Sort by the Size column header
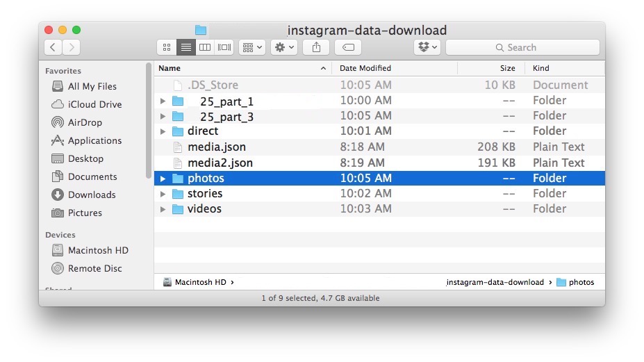This screenshot has height=362, width=644. (491, 68)
